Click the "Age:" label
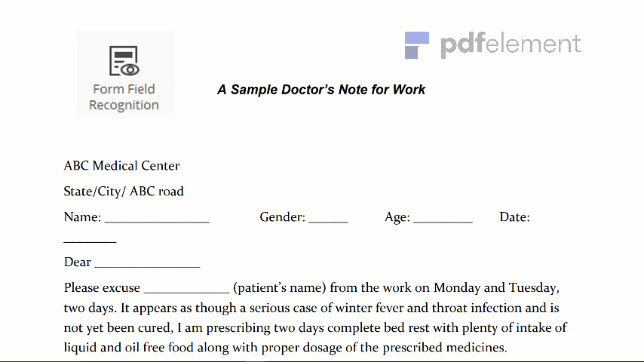The image size is (644, 362). (x=397, y=217)
